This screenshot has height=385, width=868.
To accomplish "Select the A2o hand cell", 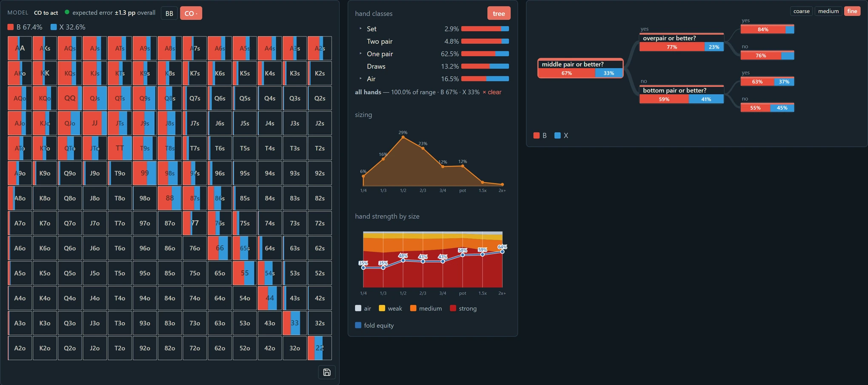I will [20, 348].
